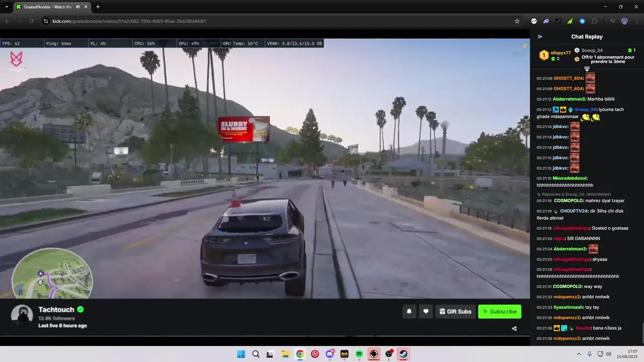Click the notification bell button
644x362 pixels.
coord(409,311)
